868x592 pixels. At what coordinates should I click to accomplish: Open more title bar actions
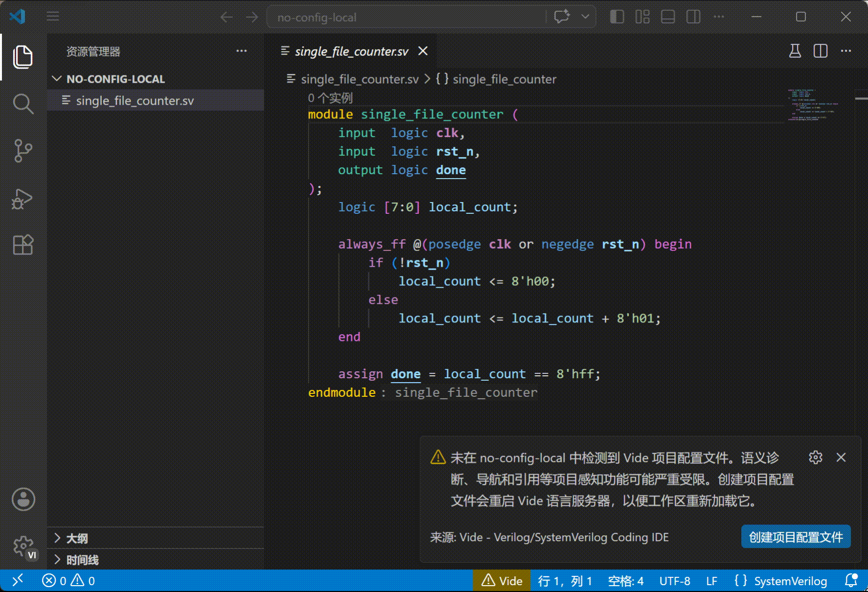tap(719, 17)
